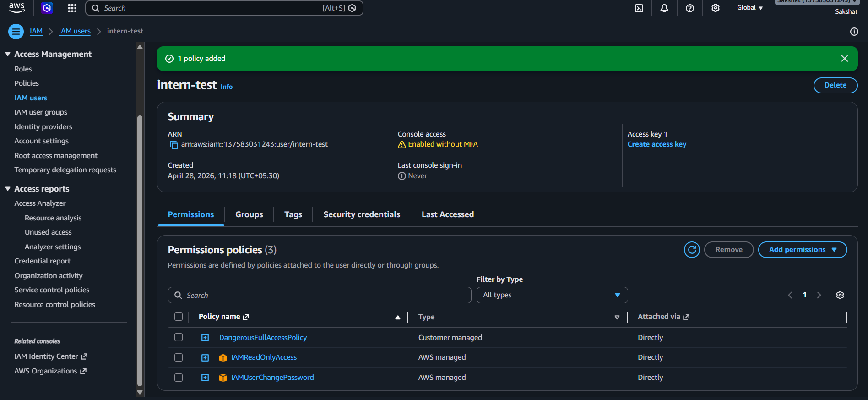This screenshot has height=400, width=868.
Task: Open Policies in the sidebar
Action: point(27,83)
